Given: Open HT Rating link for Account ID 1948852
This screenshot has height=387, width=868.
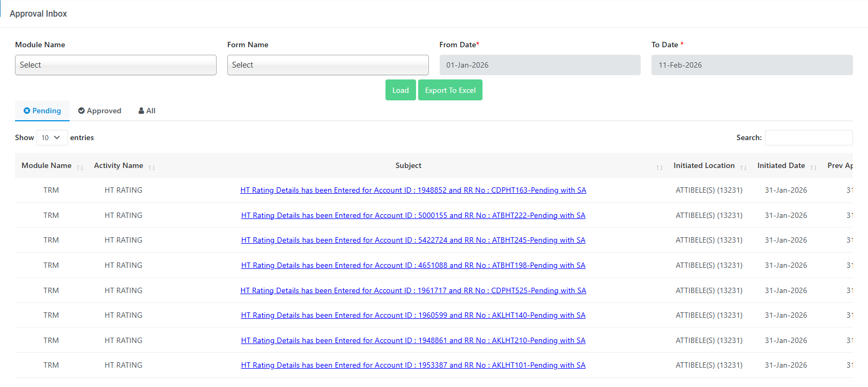Looking at the screenshot, I should coord(413,191).
